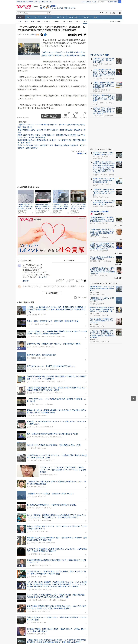138x644 pixels.
Task: Click the keyword search magnifier icon
Action: click(x=49, y=13)
